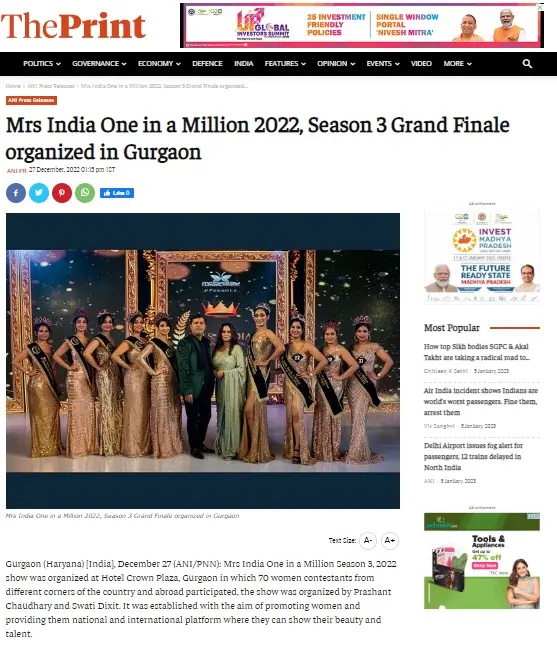Click ThePrint logo
This screenshot has width=557, height=656.
73,26
